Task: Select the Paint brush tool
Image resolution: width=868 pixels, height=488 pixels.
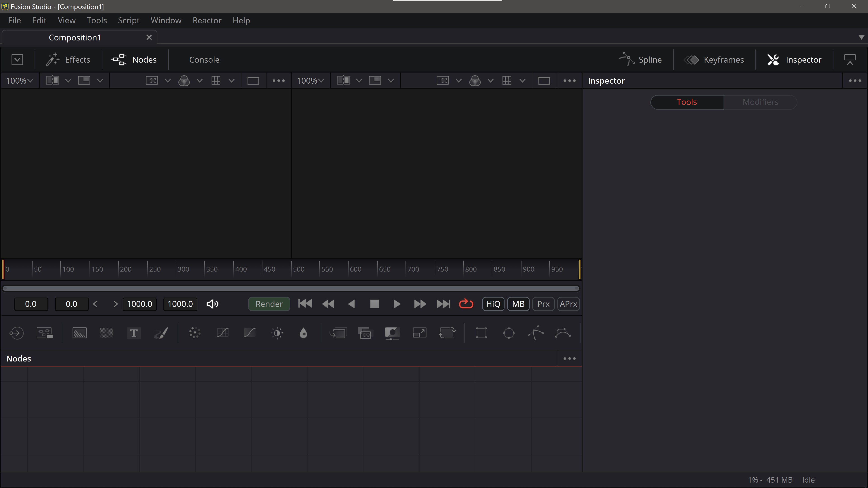Action: (x=161, y=333)
